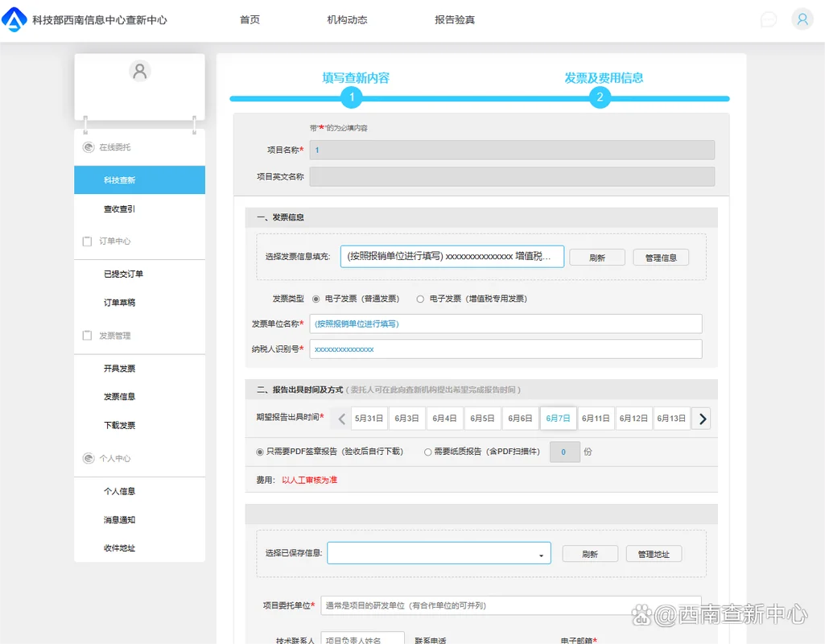Go to step 2 circle marker
This screenshot has height=644, width=825.
[600, 97]
